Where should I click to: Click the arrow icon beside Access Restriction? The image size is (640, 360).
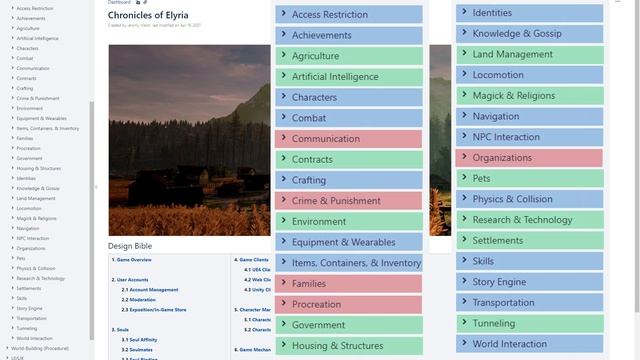point(284,13)
